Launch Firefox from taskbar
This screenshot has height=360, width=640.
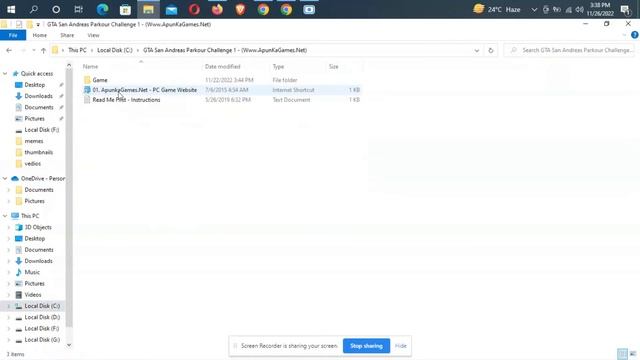click(217, 9)
